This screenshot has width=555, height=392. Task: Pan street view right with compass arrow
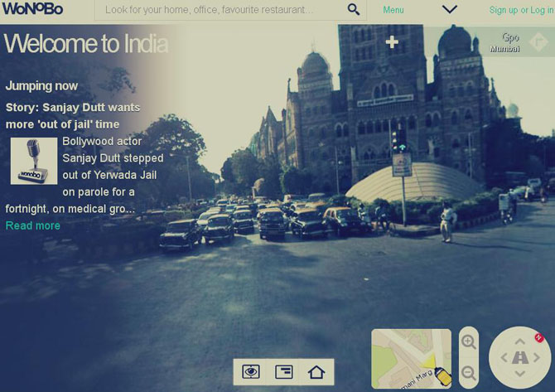(x=538, y=358)
